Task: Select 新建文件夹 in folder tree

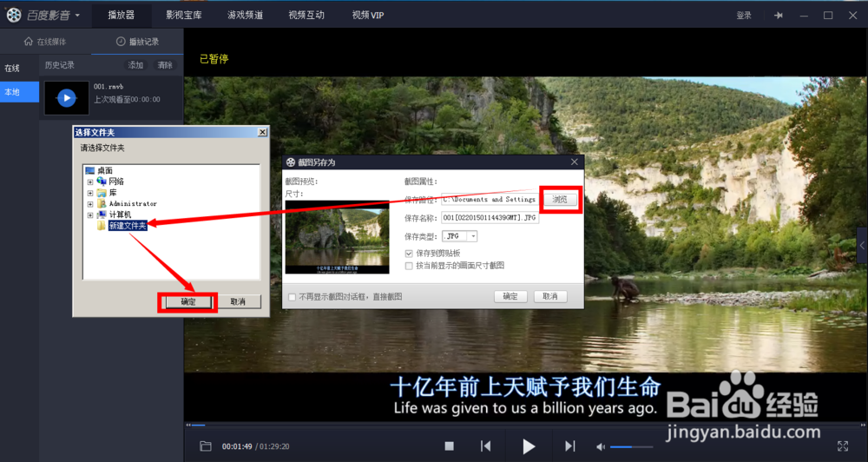Action: click(128, 226)
